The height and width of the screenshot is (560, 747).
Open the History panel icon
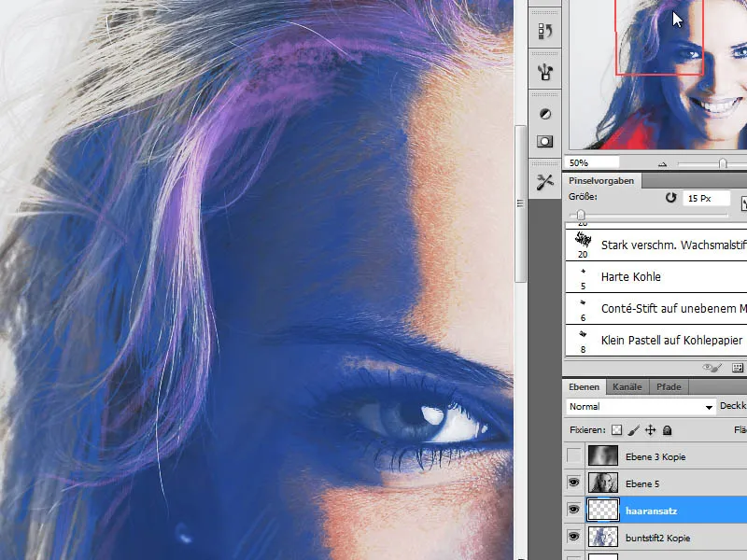pyautogui.click(x=545, y=32)
